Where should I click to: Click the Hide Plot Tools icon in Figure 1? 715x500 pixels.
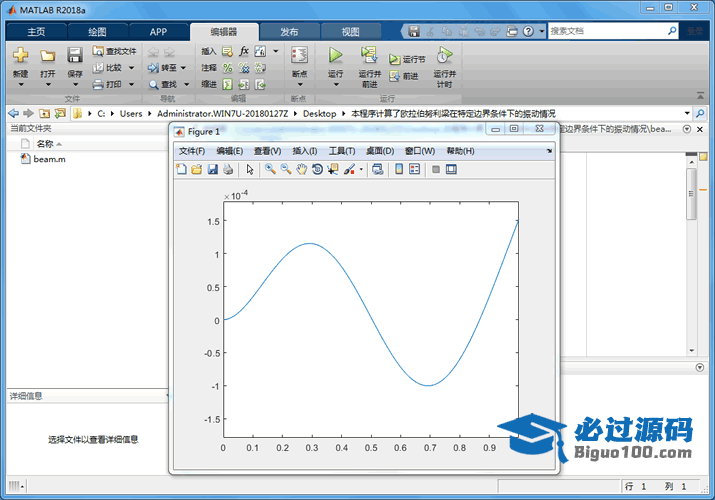coord(436,169)
